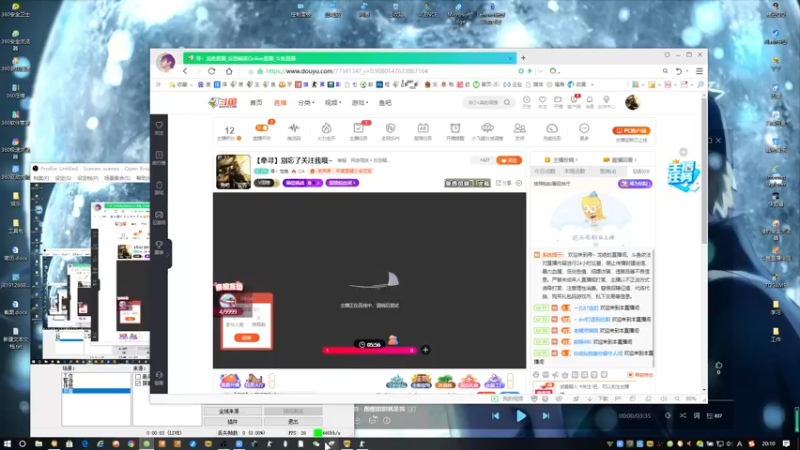Click the purple become-fan button in rank panel

tap(635, 184)
